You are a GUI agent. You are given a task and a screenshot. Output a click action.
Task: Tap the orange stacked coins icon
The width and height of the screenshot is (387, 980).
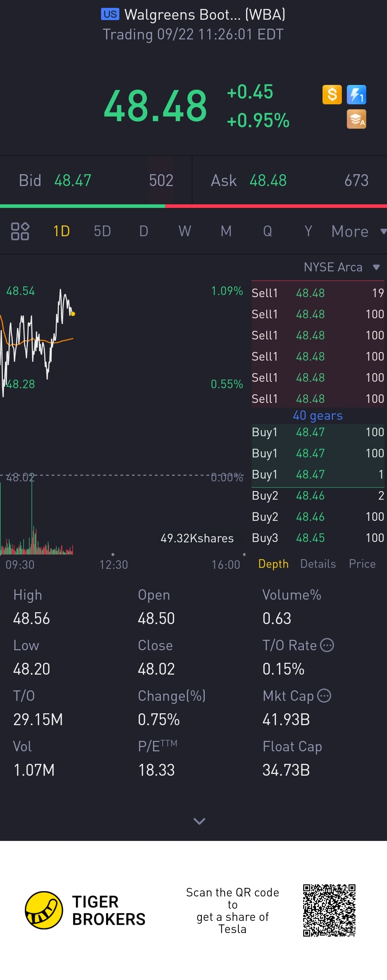(356, 119)
